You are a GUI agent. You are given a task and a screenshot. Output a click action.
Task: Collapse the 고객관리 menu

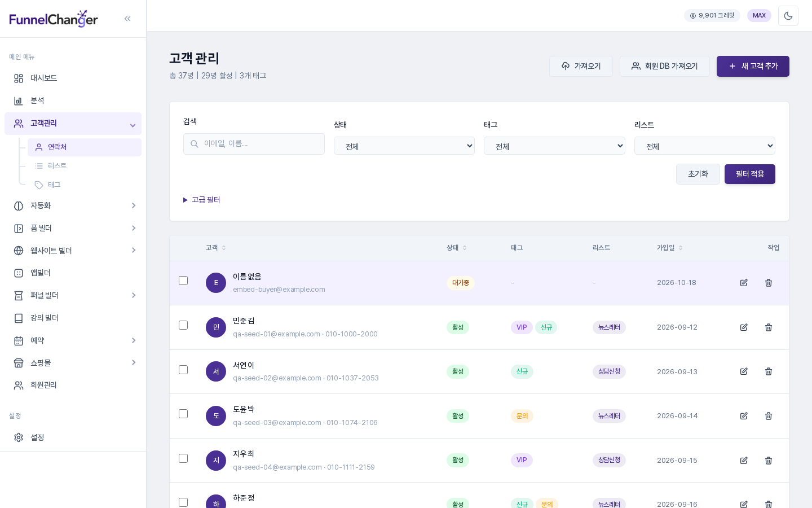pos(73,124)
